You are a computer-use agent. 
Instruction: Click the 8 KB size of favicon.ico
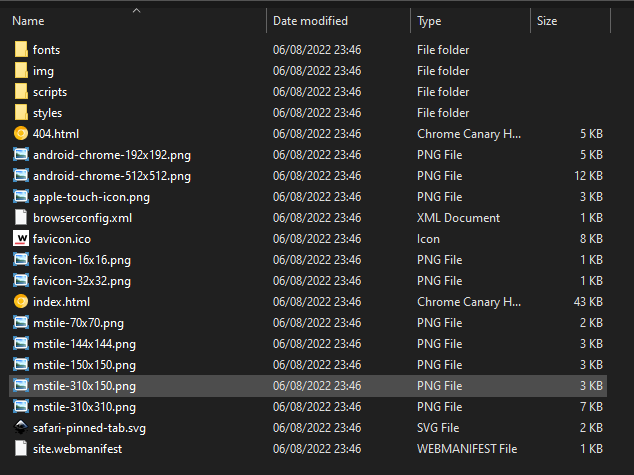point(591,239)
